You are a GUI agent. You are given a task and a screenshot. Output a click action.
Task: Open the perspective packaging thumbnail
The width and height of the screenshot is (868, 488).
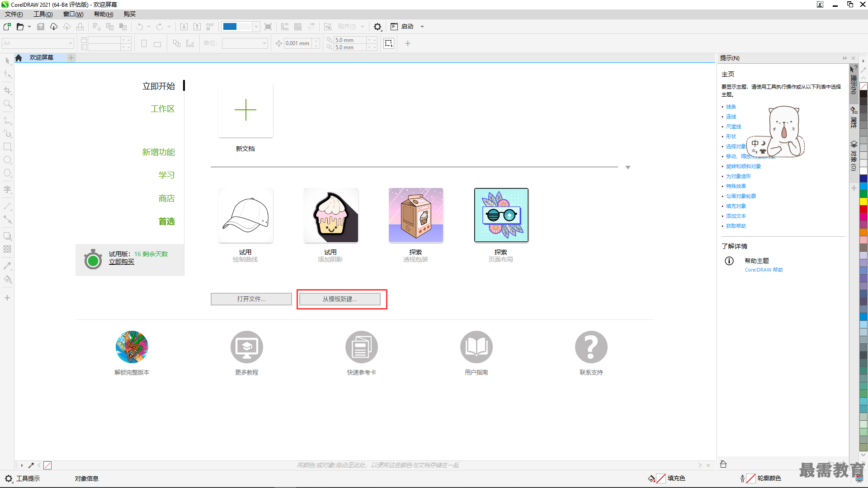416,216
